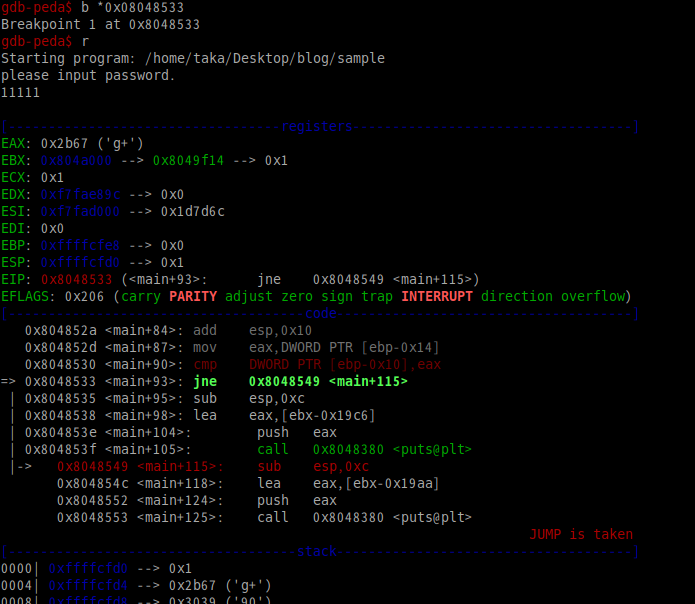Screen dimensions: 695x604
Task: Click the 'please input password.' line
Action: (88, 75)
